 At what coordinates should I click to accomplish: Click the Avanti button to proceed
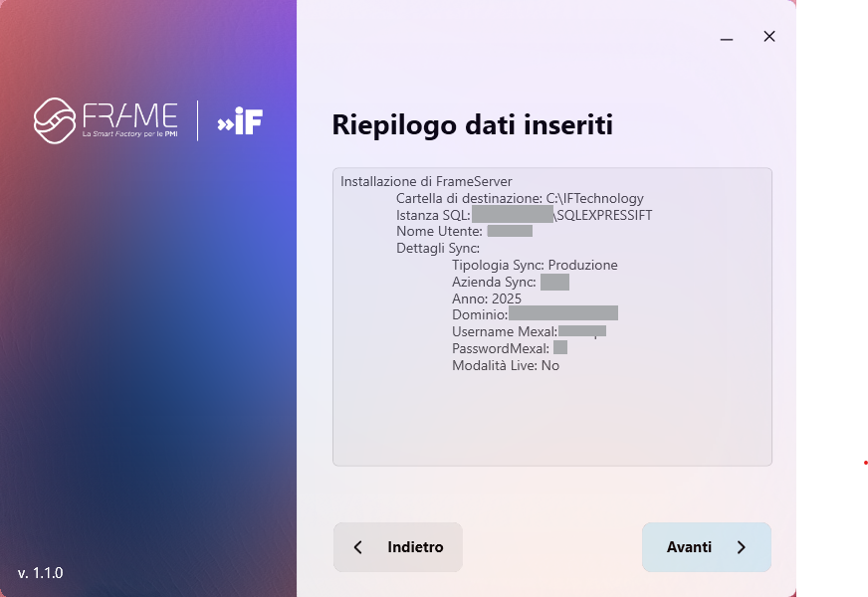point(707,547)
